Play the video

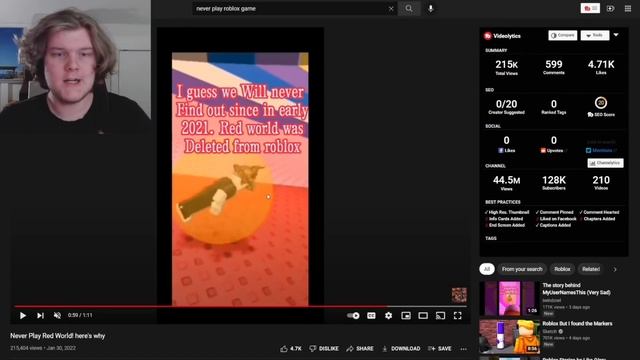pyautogui.click(x=23, y=316)
